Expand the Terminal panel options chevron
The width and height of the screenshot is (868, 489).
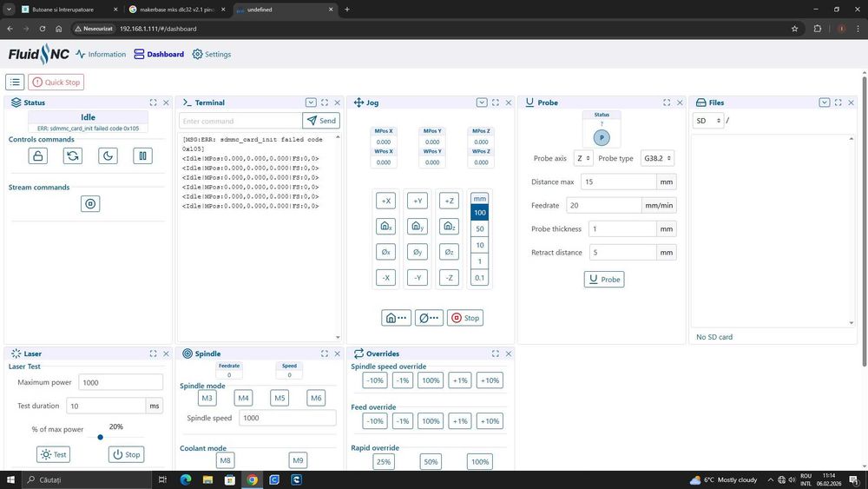311,102
